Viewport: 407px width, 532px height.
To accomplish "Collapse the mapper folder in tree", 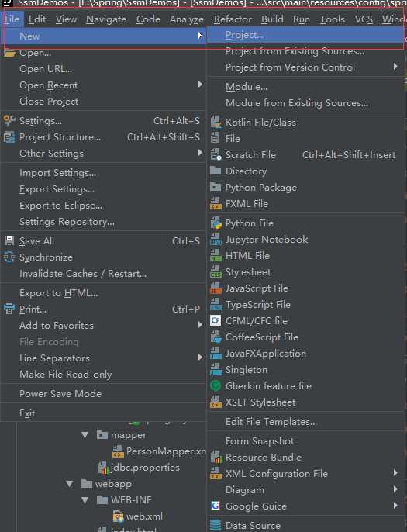I will 85,434.
